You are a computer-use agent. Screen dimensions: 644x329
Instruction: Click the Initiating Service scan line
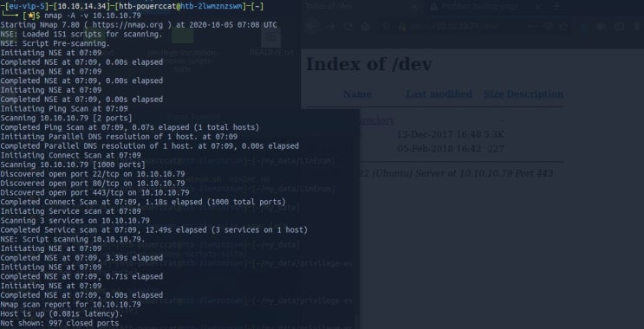pos(71,211)
